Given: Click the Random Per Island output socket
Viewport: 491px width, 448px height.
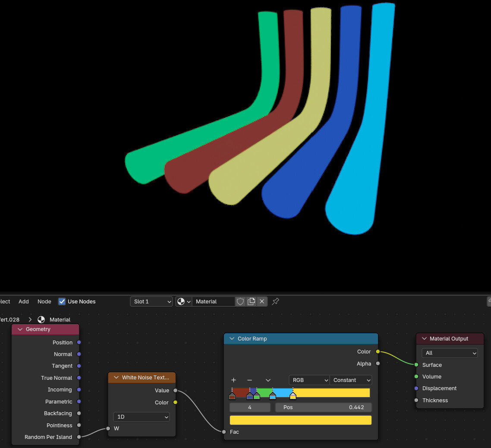Looking at the screenshot, I should tap(79, 437).
